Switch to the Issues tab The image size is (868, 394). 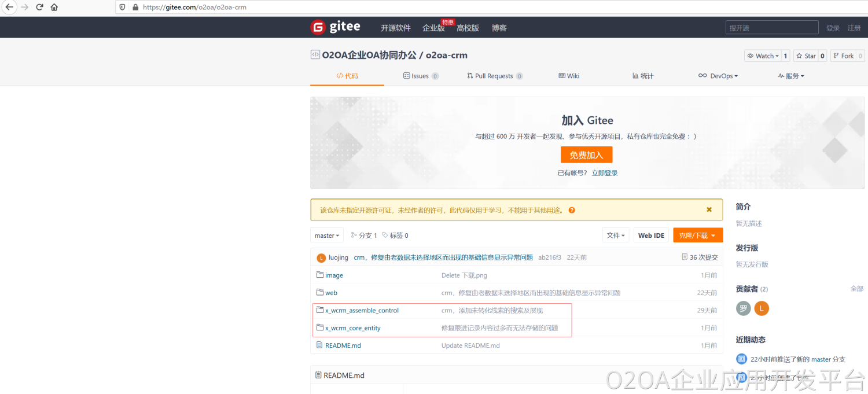pyautogui.click(x=420, y=76)
